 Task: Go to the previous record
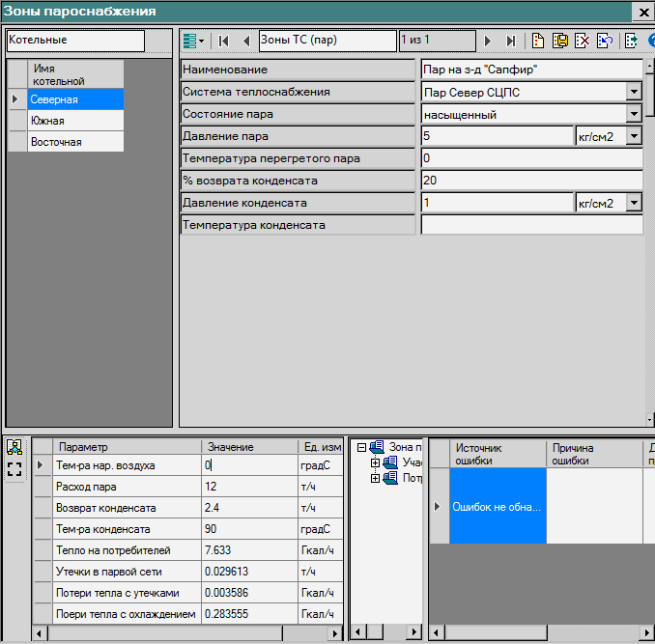(x=245, y=41)
